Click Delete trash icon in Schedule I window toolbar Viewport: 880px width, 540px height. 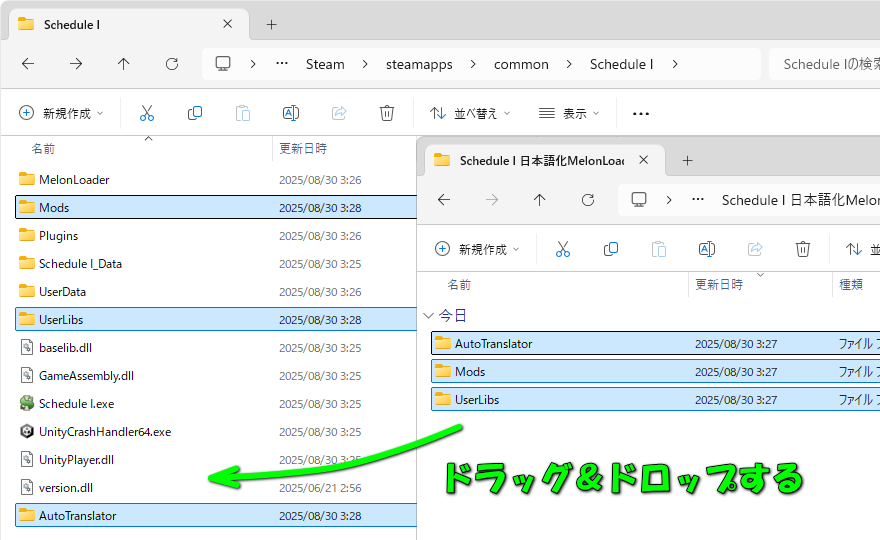387,113
